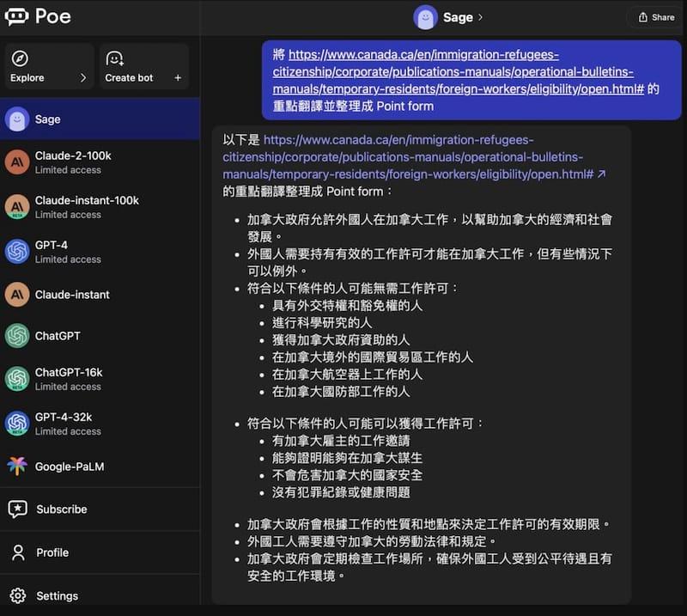This screenshot has width=687, height=616.
Task: Click the Explore label text
Action: click(x=27, y=77)
